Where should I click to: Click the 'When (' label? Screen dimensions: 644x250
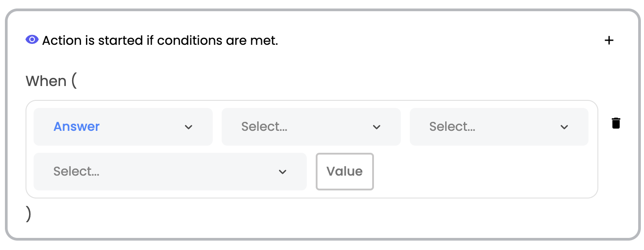point(51,81)
